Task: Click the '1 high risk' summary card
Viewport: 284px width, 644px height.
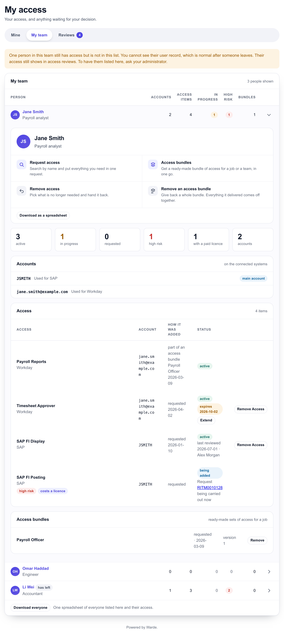Action: (164, 239)
